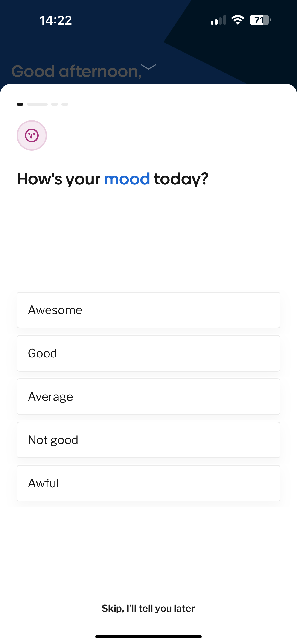Image resolution: width=297 pixels, height=644 pixels.
Task: Tap the fourth progress step indicator
Action: [x=65, y=104]
